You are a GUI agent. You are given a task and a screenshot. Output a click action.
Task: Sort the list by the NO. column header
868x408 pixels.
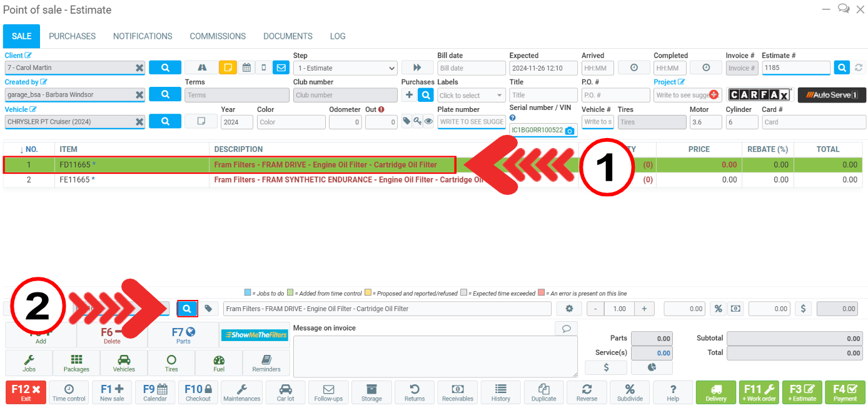click(29, 149)
